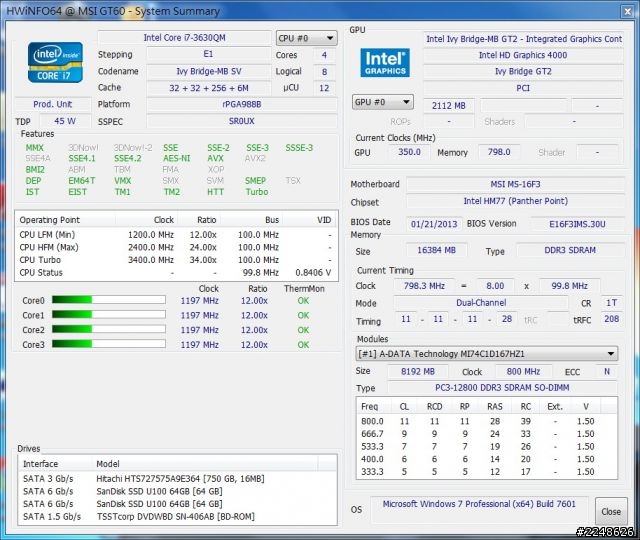
Task: Click the SSSE-3 feature flag
Action: (x=299, y=148)
